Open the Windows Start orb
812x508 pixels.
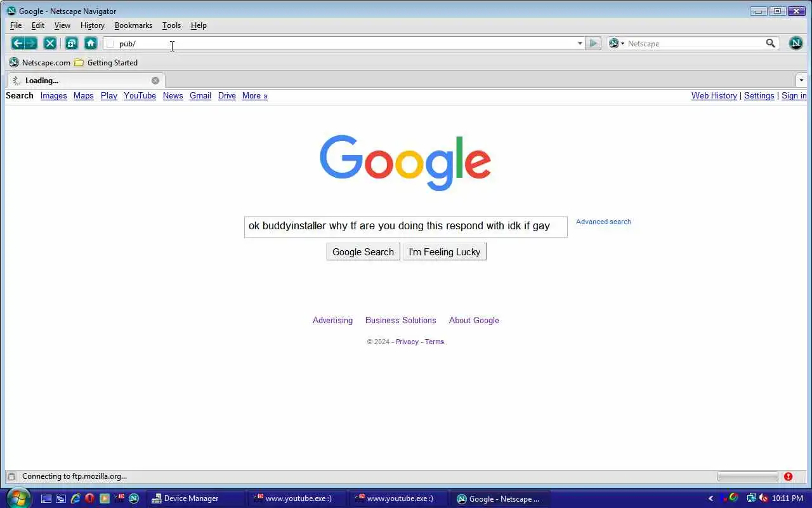click(x=18, y=498)
